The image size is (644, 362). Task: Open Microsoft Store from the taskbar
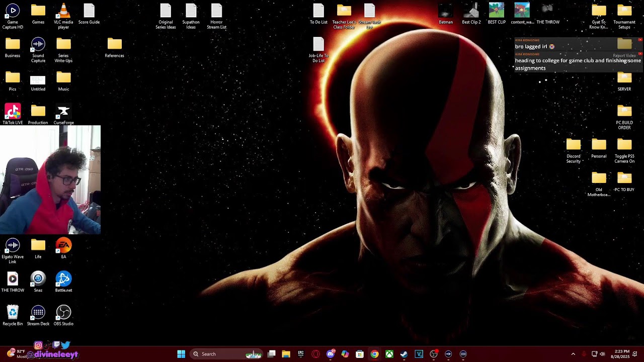(360, 354)
